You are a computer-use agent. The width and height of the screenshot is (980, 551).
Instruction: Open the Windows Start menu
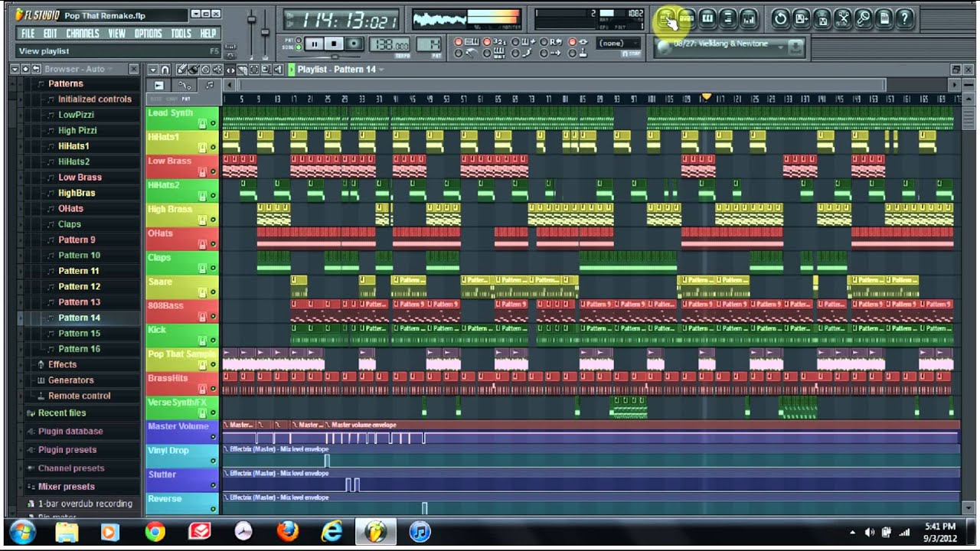tap(23, 531)
